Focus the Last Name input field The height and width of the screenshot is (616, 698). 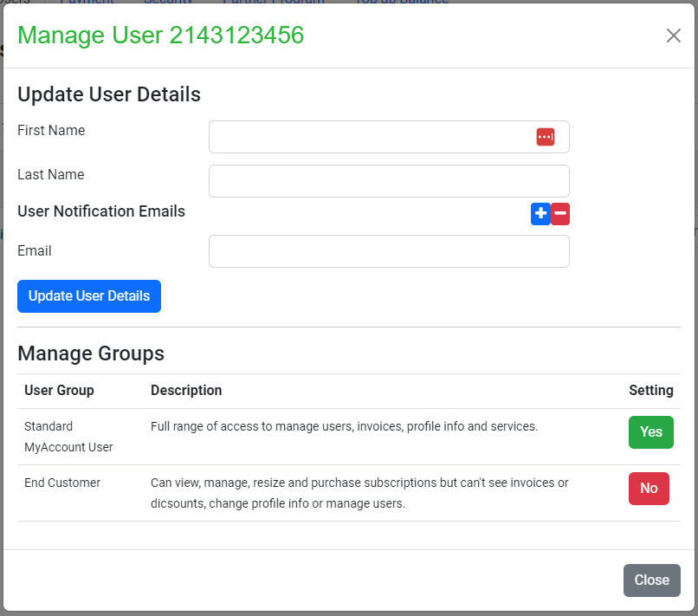389,181
